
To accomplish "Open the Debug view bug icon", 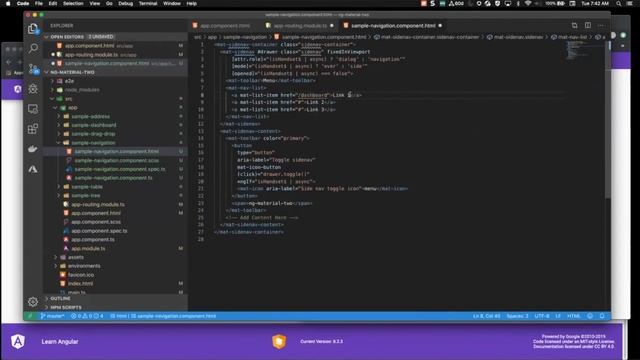I will (x=33, y=89).
